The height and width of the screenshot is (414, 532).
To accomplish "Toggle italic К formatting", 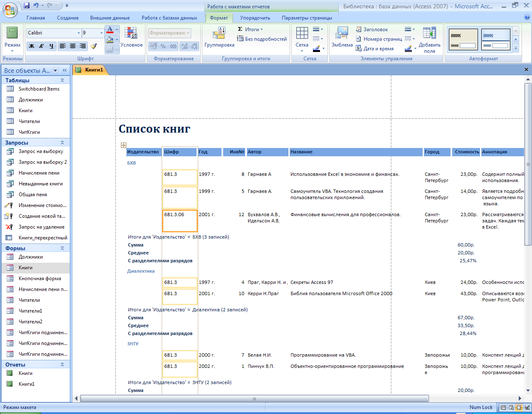I will click(41, 46).
